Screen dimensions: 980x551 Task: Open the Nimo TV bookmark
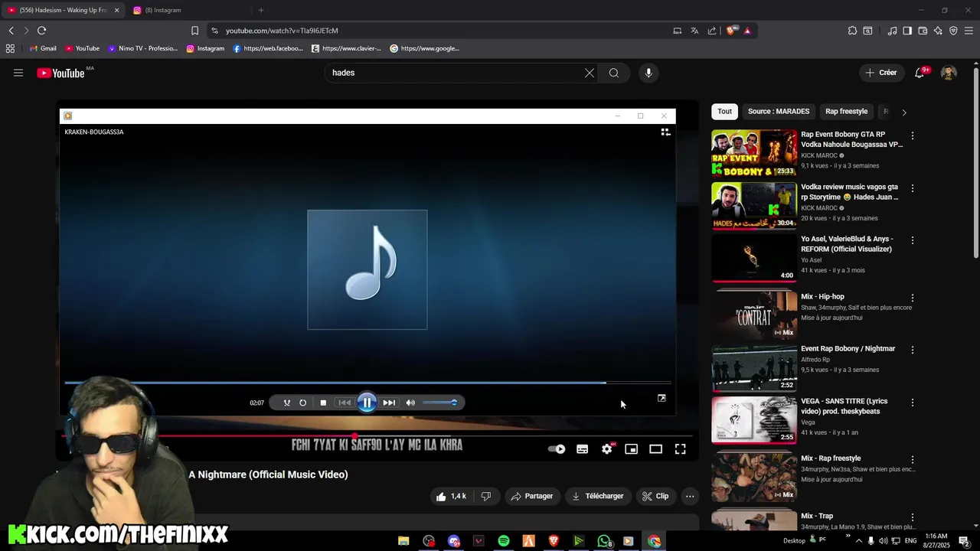pos(142,48)
